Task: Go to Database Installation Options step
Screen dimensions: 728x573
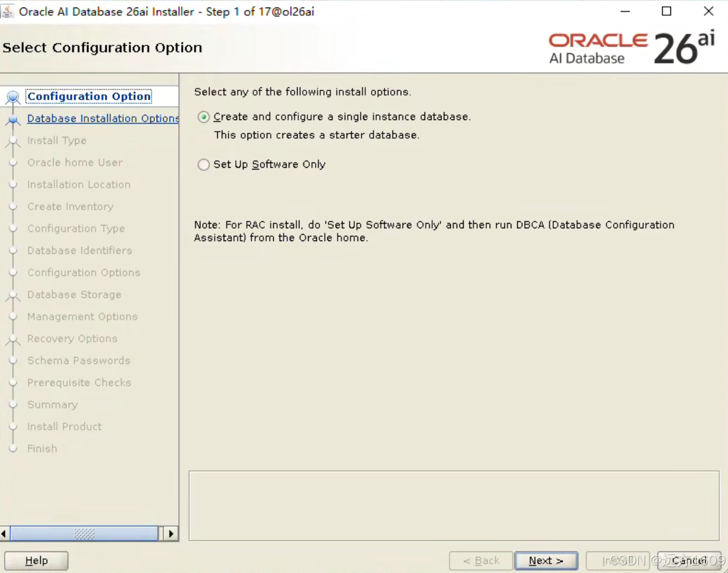Action: coord(103,119)
